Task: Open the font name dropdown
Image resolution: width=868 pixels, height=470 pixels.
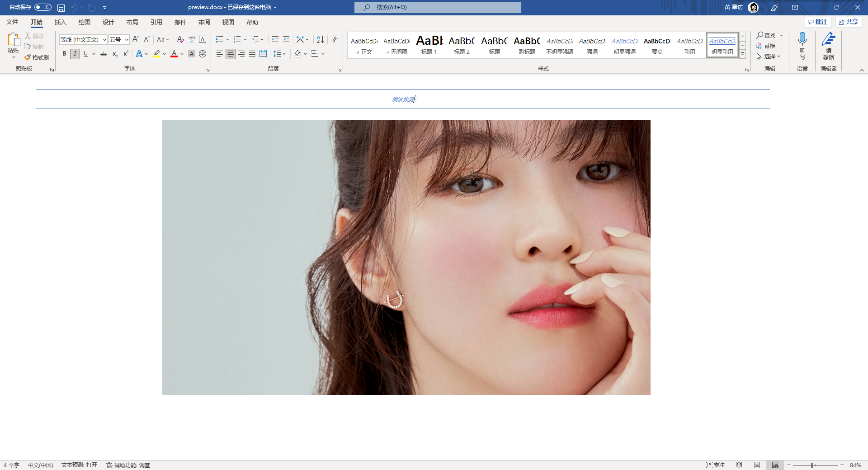Action: point(104,40)
